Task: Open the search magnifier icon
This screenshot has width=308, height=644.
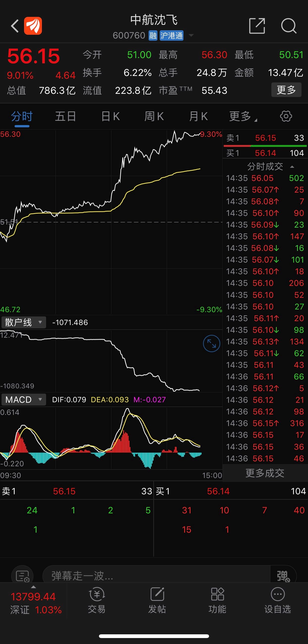Action: point(289,26)
